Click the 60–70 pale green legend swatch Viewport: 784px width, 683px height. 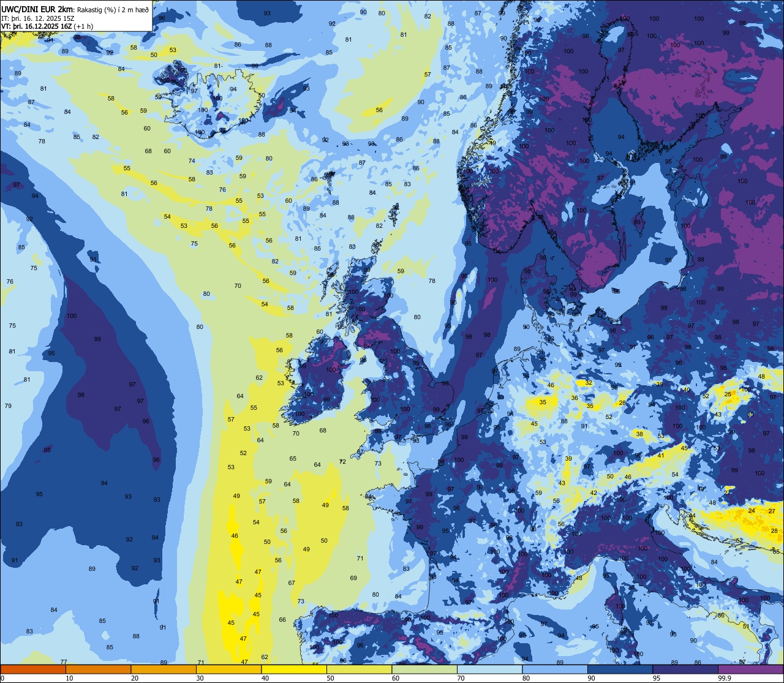click(424, 669)
